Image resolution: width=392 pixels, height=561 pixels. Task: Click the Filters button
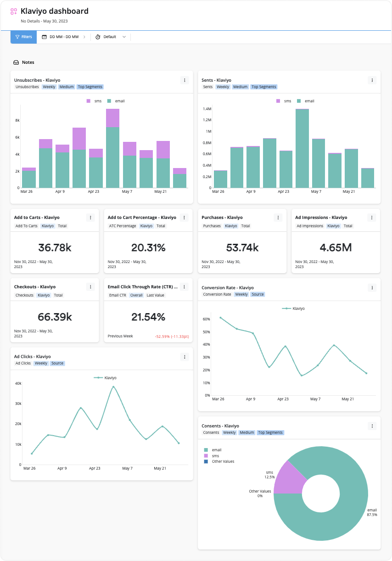point(23,37)
